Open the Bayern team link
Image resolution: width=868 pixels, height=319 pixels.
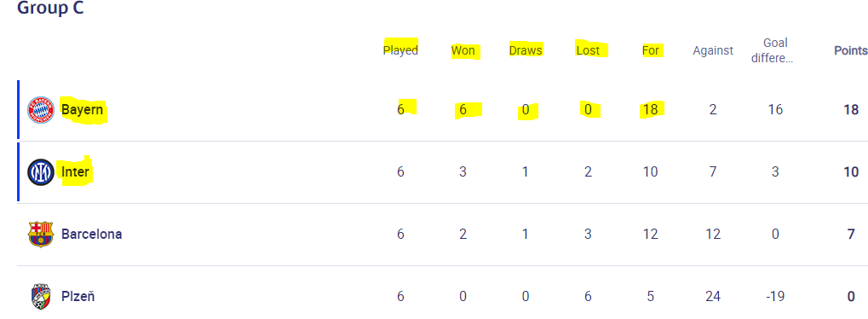click(82, 110)
